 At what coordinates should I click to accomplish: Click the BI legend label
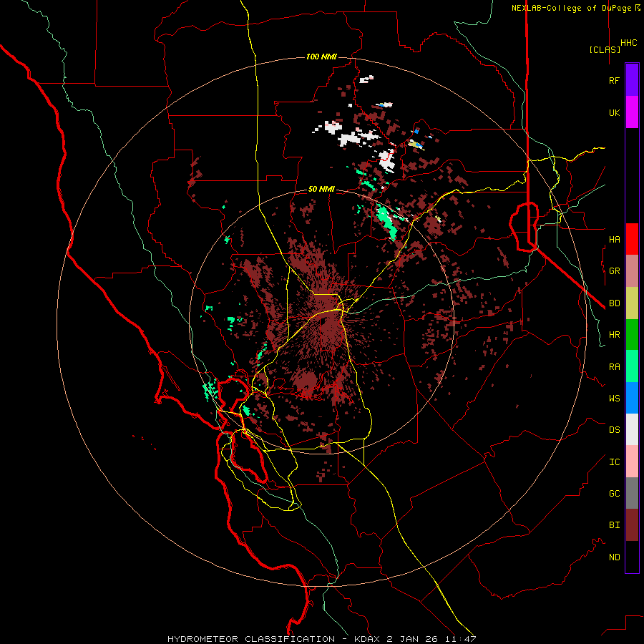[x=614, y=525]
